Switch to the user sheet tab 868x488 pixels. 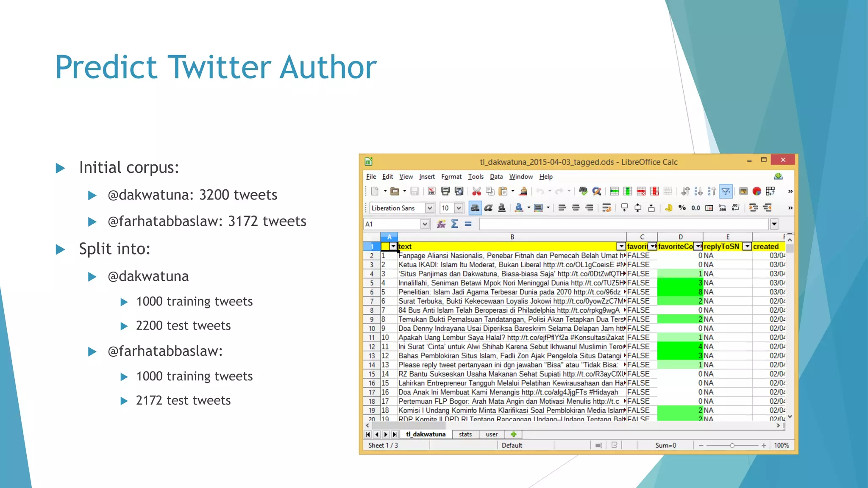tap(492, 434)
